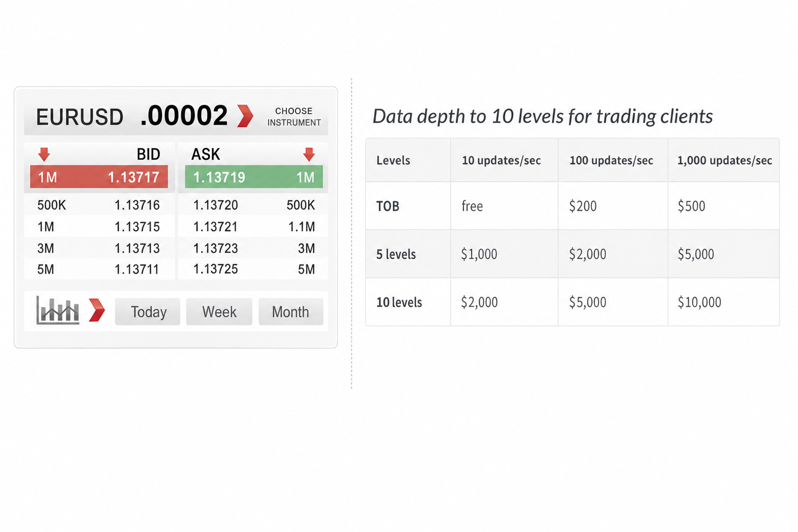Viewport: 798px width, 532px height.
Task: Select ask price 1.13720
Action: tap(216, 205)
